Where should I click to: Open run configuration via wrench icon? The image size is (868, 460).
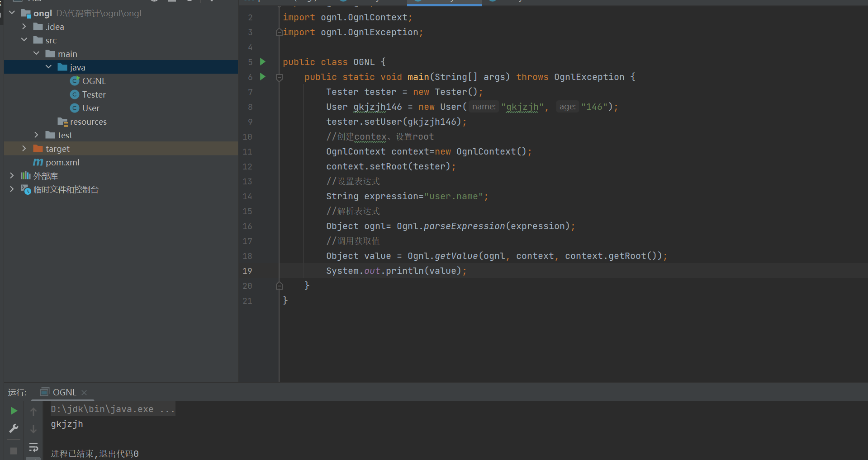pyautogui.click(x=14, y=428)
